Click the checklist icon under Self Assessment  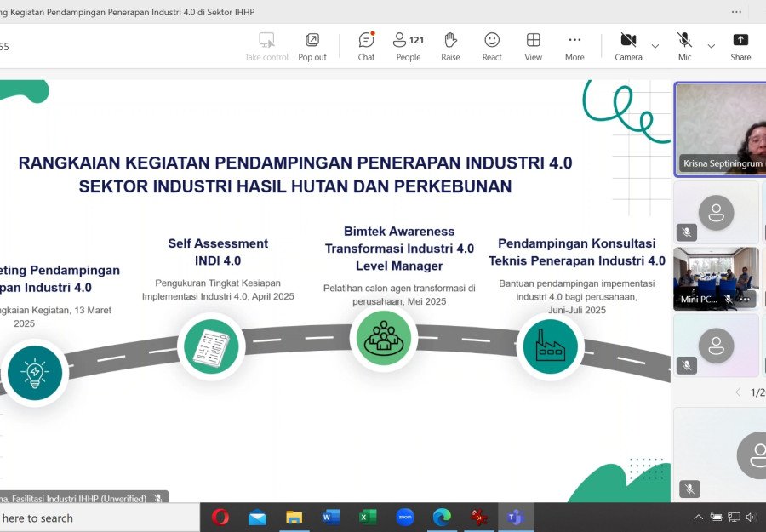pyautogui.click(x=211, y=346)
